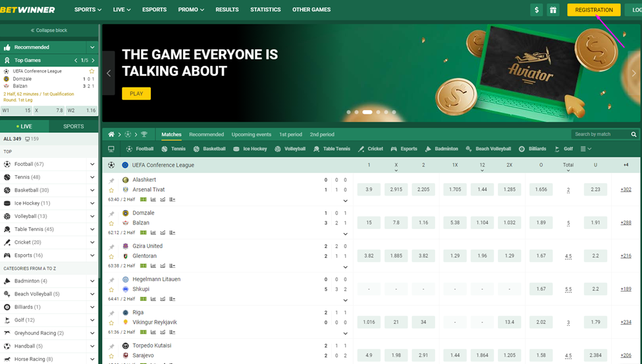Image resolution: width=642 pixels, height=364 pixels.
Task: Go to ESPORTS in top navigation
Action: coord(154,9)
